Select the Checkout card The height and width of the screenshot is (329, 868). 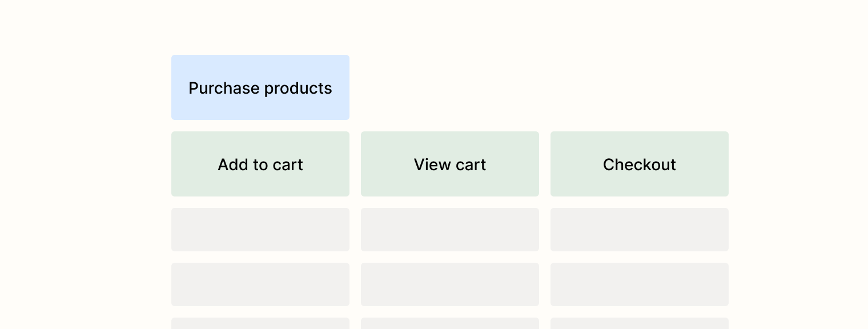[640, 164]
